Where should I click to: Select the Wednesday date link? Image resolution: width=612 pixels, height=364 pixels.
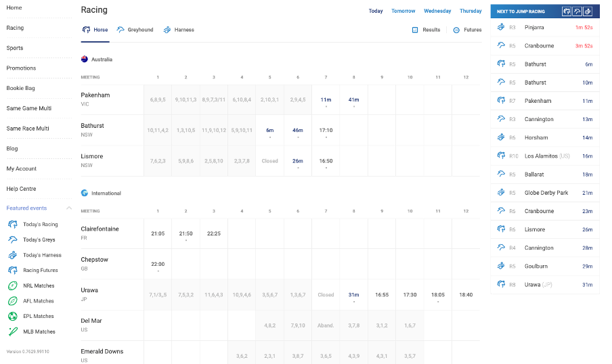tap(437, 11)
